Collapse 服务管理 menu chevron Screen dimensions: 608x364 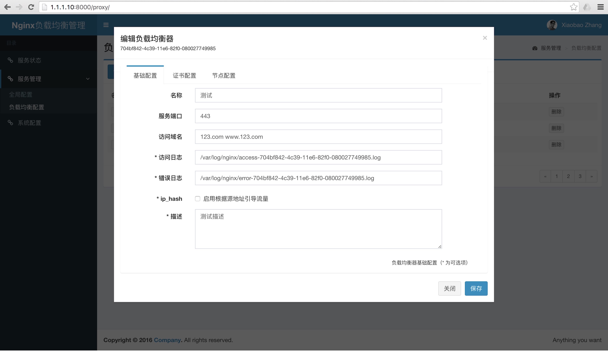click(88, 79)
